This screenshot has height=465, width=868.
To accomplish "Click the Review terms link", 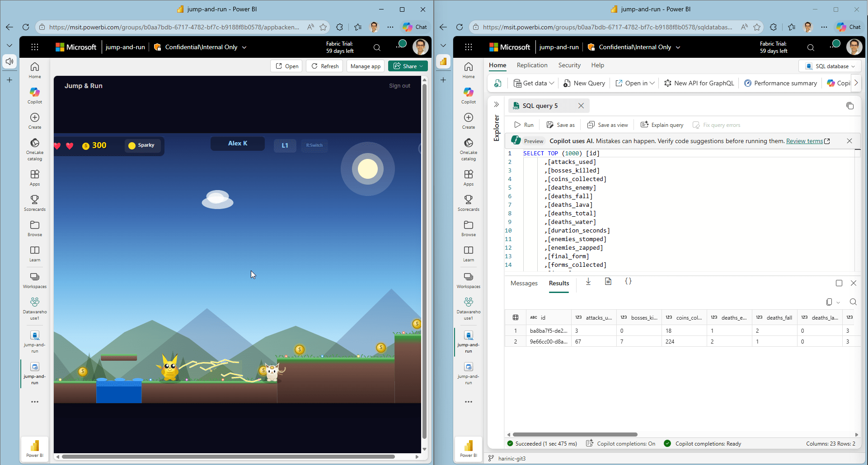I will (x=805, y=141).
